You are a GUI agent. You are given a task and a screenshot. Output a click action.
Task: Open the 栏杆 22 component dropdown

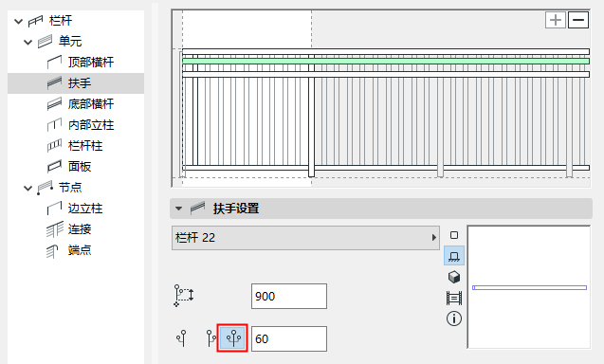(x=305, y=238)
